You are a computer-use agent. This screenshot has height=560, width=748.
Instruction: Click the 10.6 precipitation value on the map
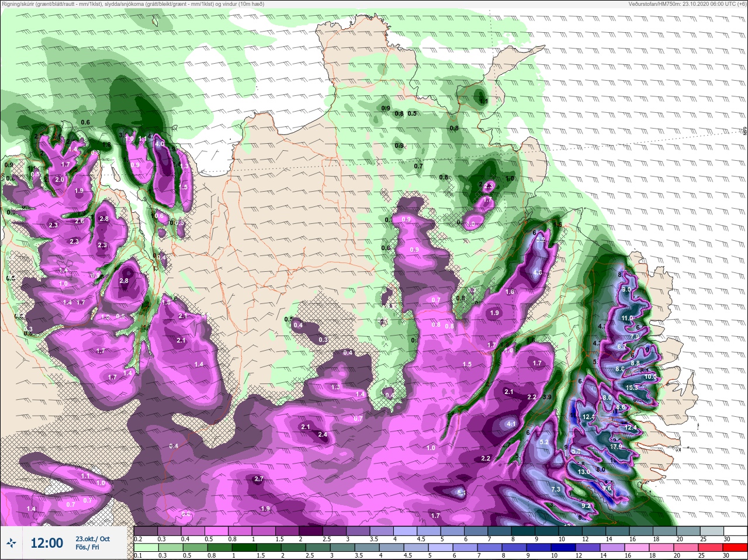pyautogui.click(x=650, y=377)
